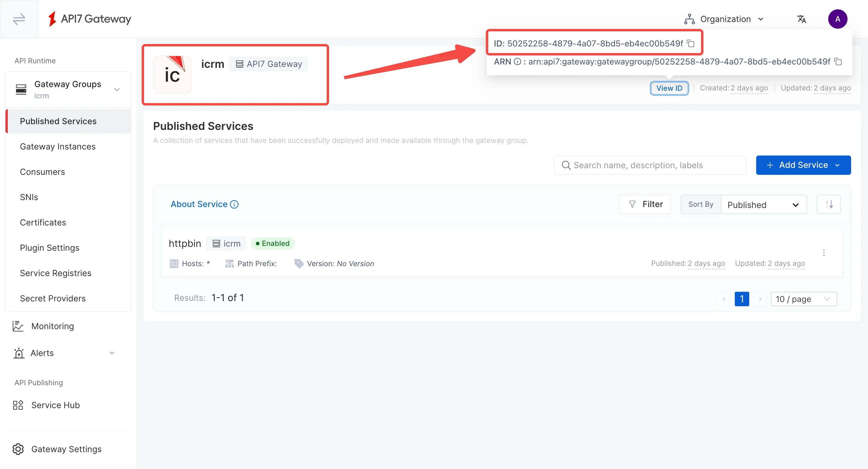Click the API7 Gateway logo
Viewport: 868px width, 469px height.
coord(89,19)
